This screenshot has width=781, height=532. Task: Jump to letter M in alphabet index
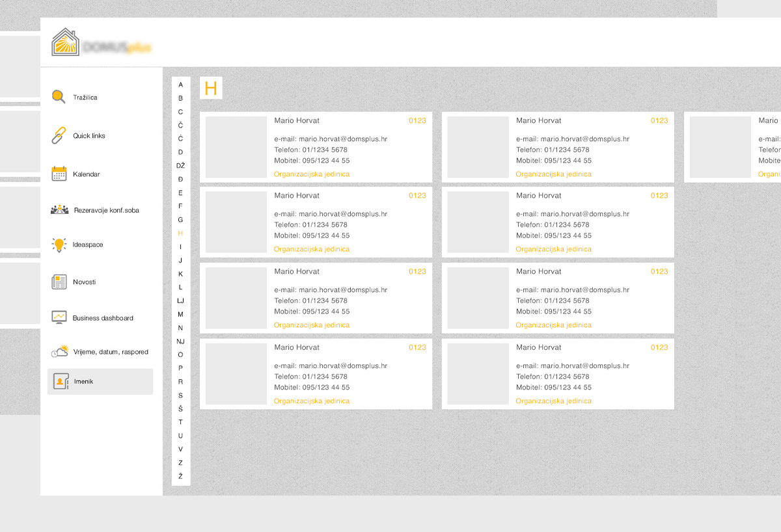coord(181,314)
